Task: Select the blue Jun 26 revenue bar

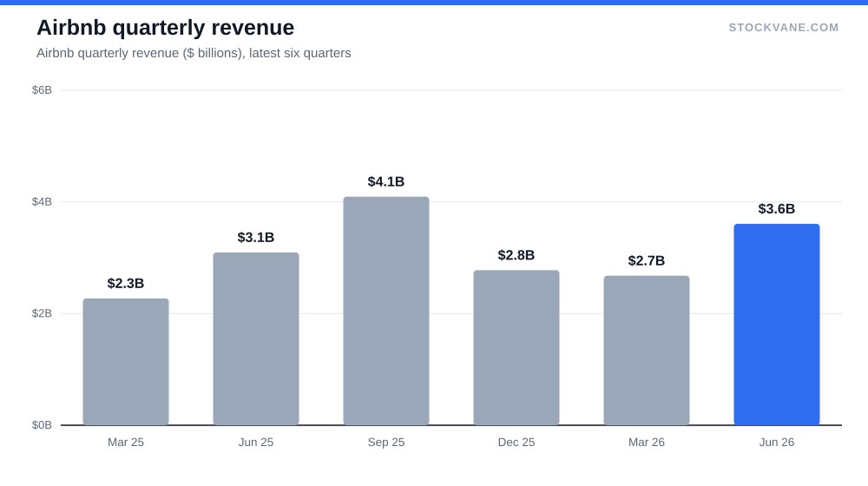Action: [x=777, y=325]
